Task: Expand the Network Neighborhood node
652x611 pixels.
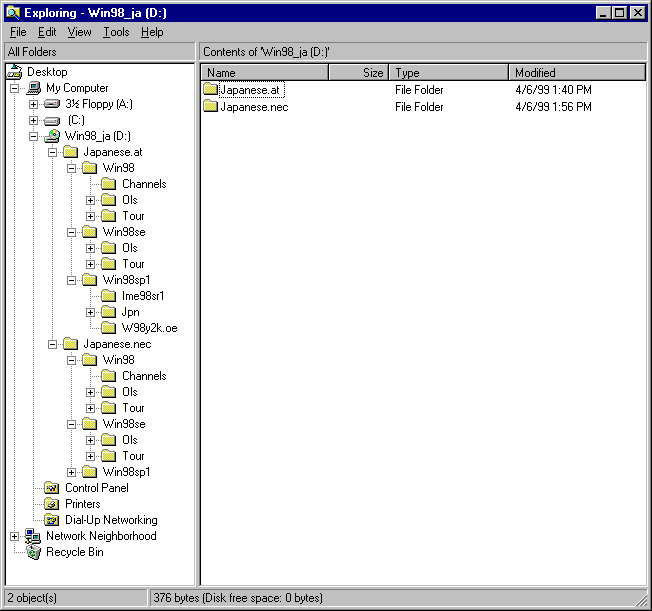Action: (x=15, y=536)
